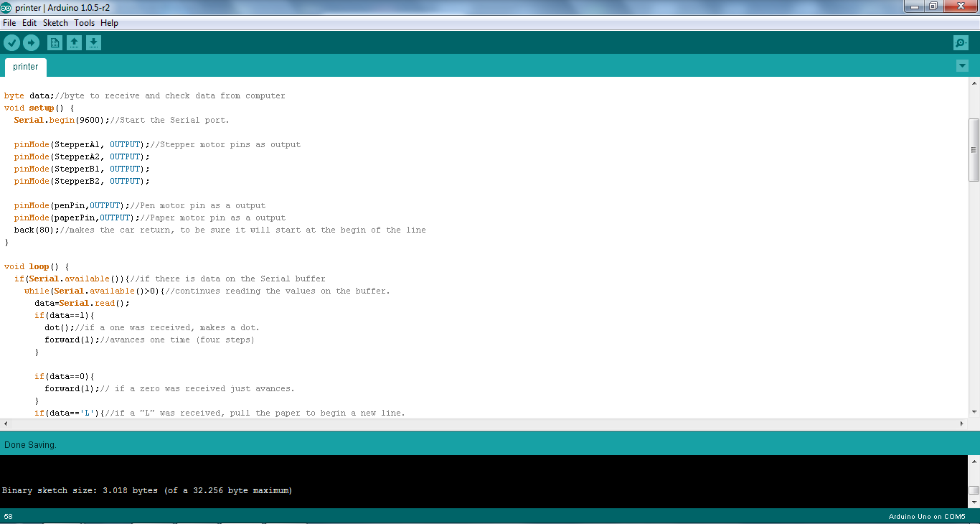Click the Arduino Uno on COM5 status text
Image resolution: width=980 pixels, height=524 pixels.
(x=928, y=516)
